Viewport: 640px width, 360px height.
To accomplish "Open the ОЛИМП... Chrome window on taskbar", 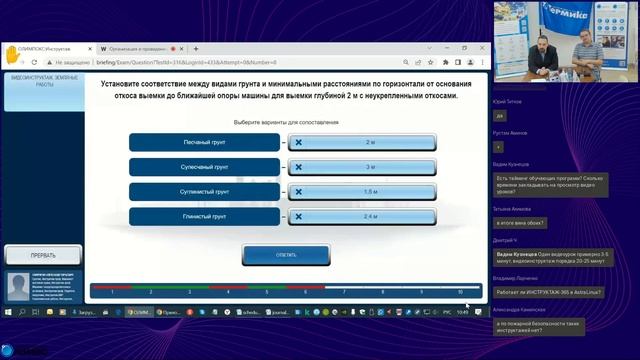I will (x=139, y=312).
